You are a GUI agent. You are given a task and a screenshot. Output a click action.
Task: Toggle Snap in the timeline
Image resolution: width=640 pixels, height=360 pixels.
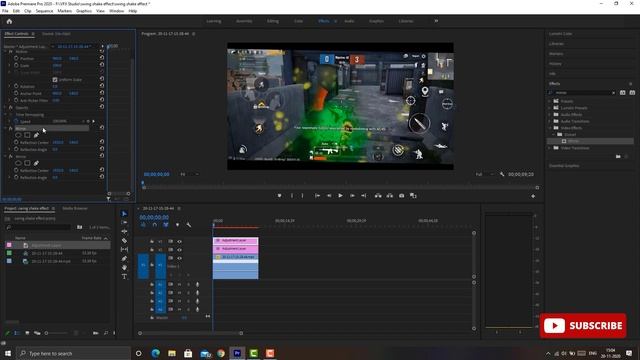(154, 225)
